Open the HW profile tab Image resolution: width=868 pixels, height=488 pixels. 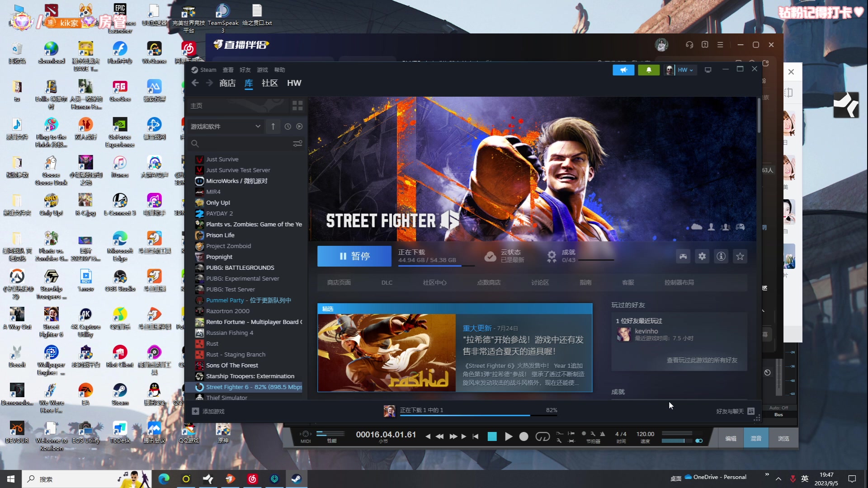click(294, 83)
